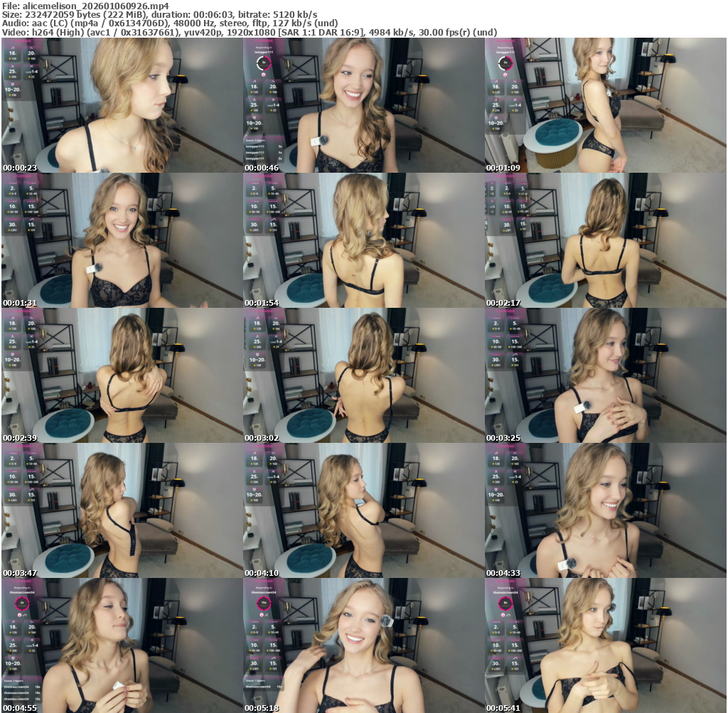Open the frame thumbnail at 00:03:47
This screenshot has height=713, width=728.
(x=122, y=510)
